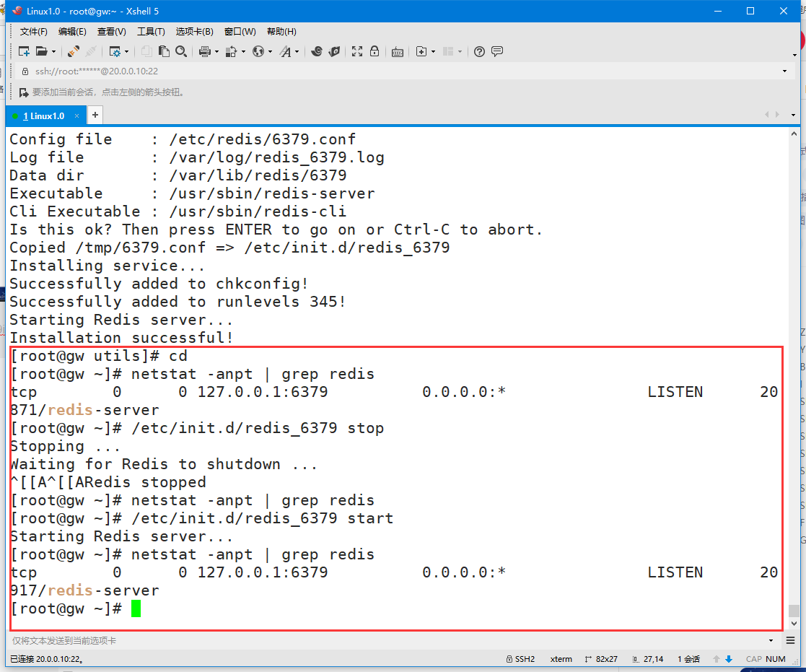This screenshot has width=806, height=672.
Task: Open the 窗口(W) menu
Action: coord(240,31)
